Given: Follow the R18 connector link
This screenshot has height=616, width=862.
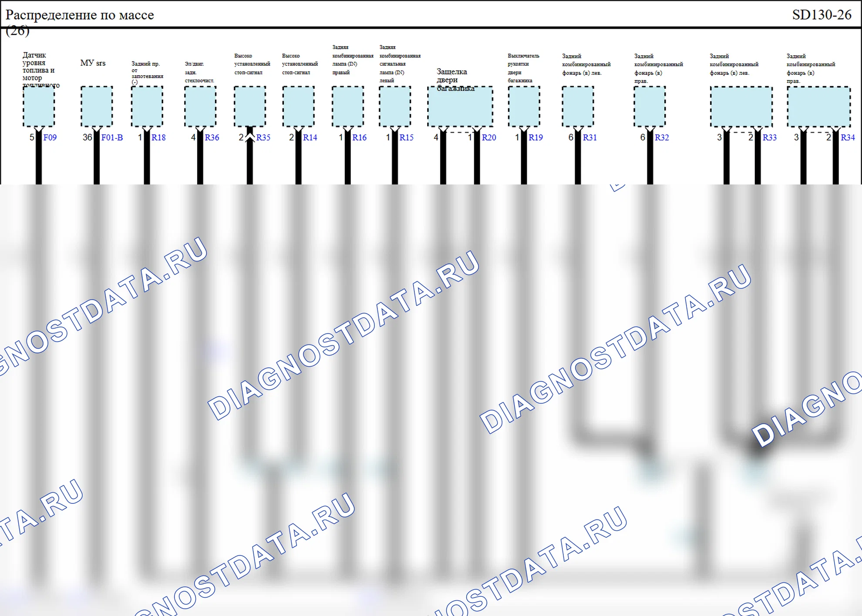Looking at the screenshot, I should point(158,137).
